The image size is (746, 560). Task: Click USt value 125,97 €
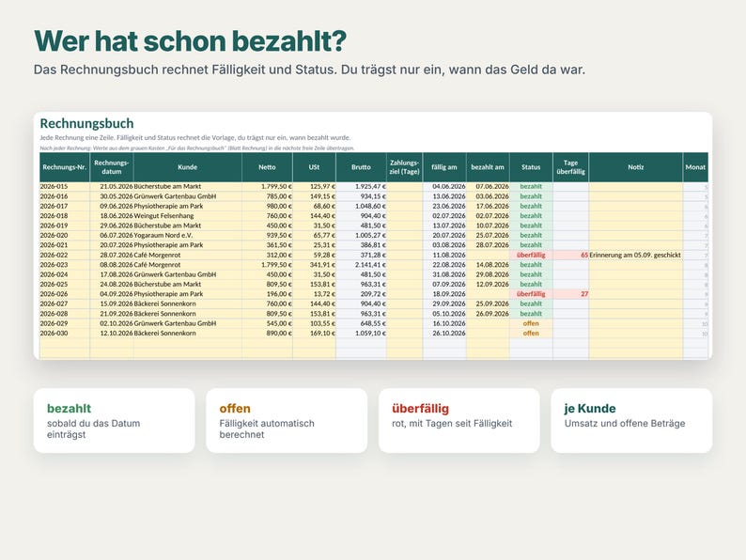click(x=314, y=186)
